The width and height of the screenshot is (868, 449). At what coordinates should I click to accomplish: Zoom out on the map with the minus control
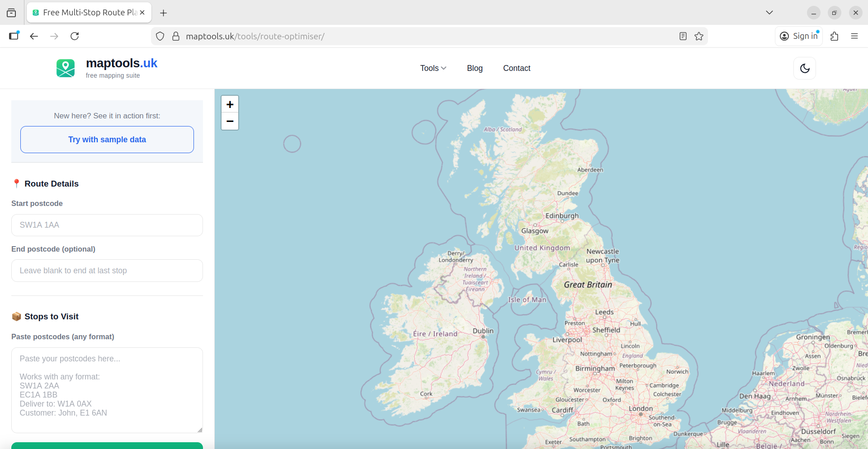coord(230,122)
